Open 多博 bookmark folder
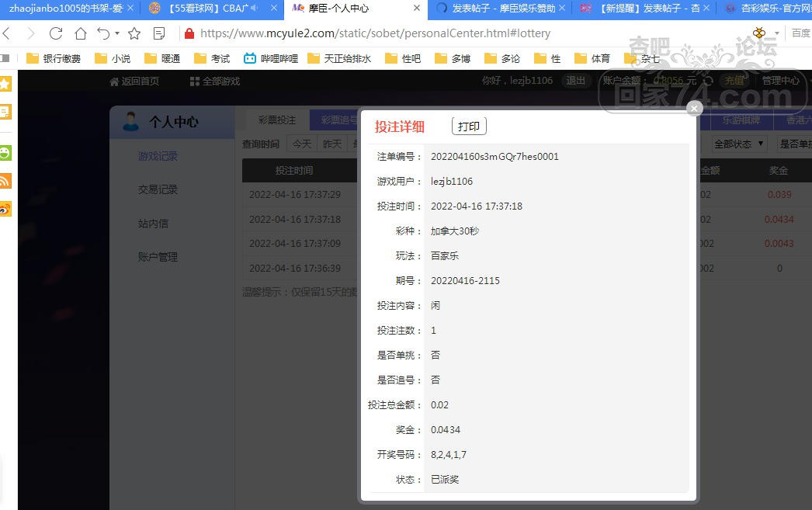The width and height of the screenshot is (812, 510). 453,58
